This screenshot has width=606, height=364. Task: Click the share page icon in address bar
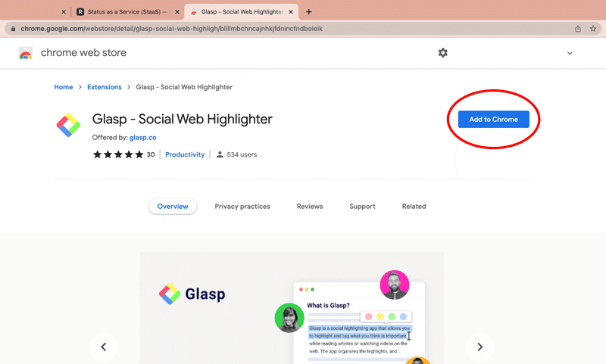click(578, 29)
